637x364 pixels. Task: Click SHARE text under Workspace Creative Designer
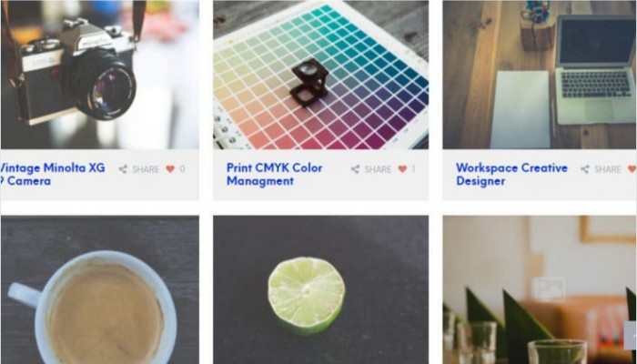pos(608,169)
